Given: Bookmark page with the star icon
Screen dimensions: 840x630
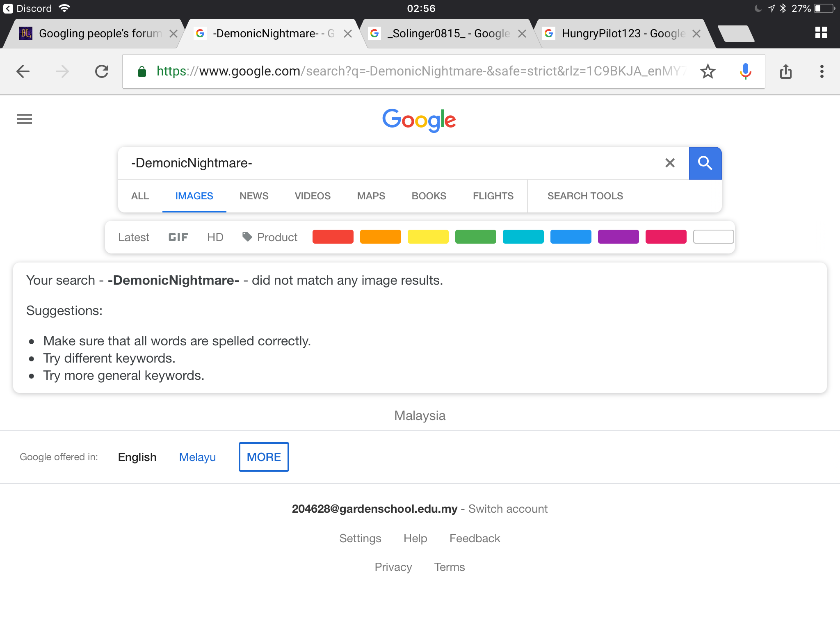Looking at the screenshot, I should click(708, 71).
